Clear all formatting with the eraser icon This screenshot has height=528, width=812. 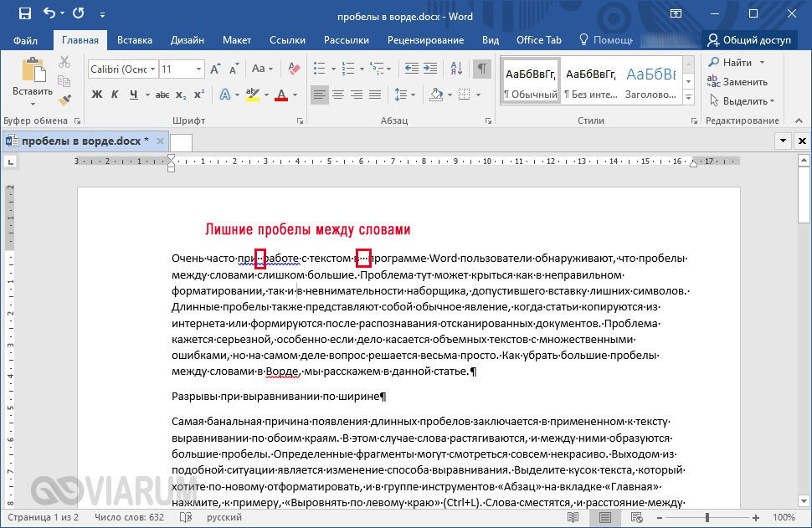point(294,69)
